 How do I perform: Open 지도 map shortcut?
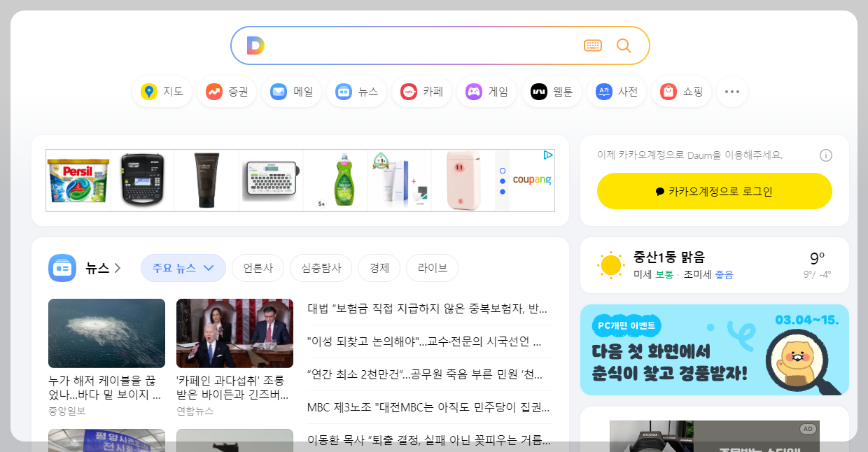(x=162, y=92)
